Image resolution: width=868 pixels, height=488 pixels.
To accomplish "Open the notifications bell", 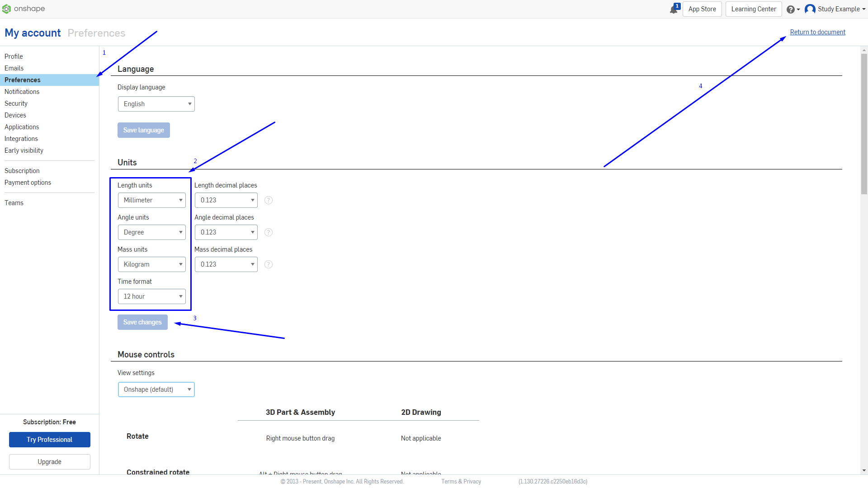I will (674, 9).
